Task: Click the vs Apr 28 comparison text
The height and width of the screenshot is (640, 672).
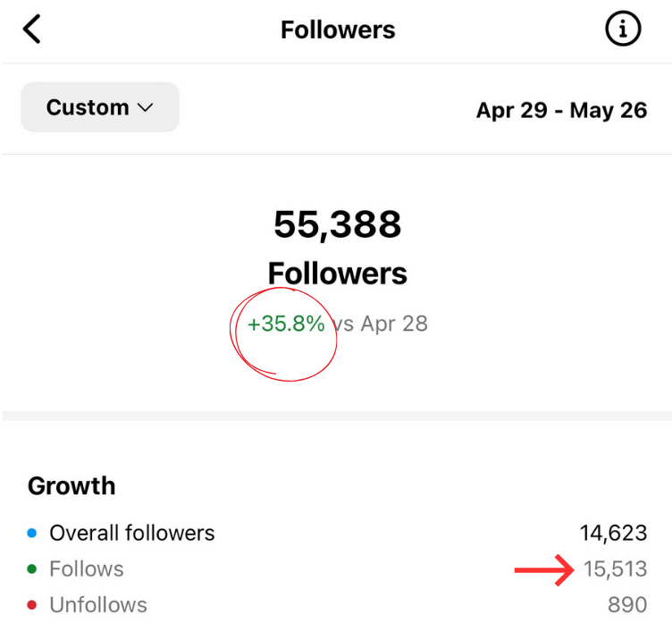Action: 381,324
